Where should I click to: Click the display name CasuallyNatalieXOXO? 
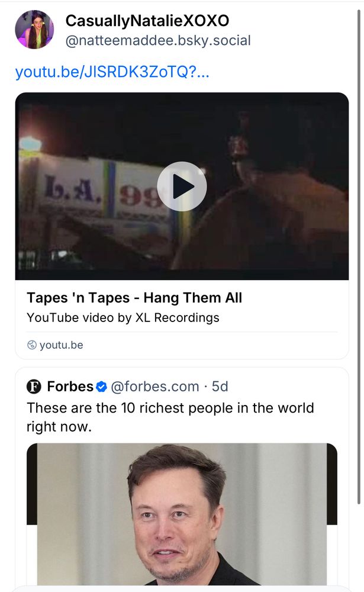coord(148,21)
